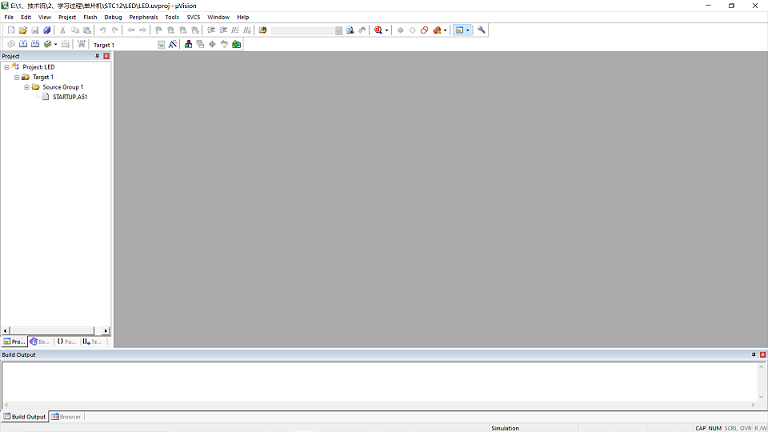Toggle the Project Window toolbar icon
The height and width of the screenshot is (432, 768).
(459, 30)
